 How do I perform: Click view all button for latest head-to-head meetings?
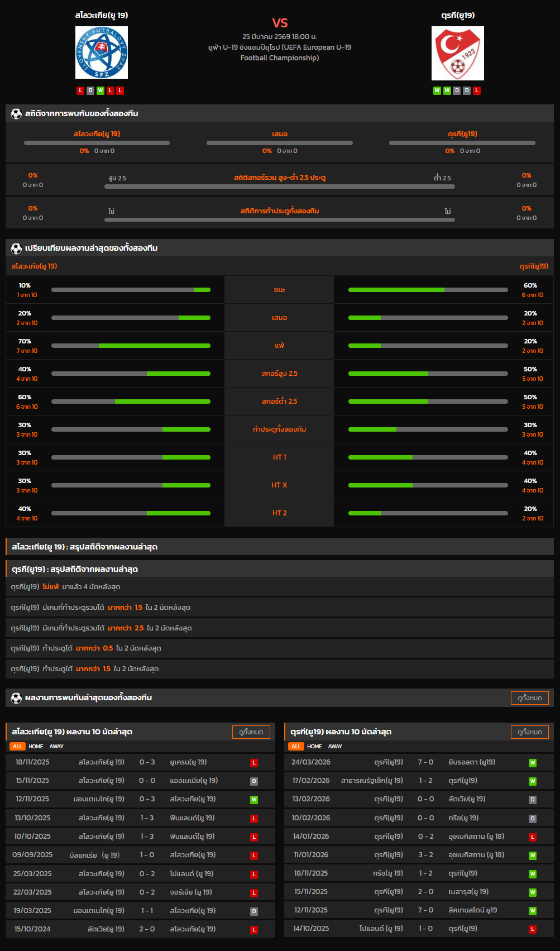pyautogui.click(x=529, y=698)
